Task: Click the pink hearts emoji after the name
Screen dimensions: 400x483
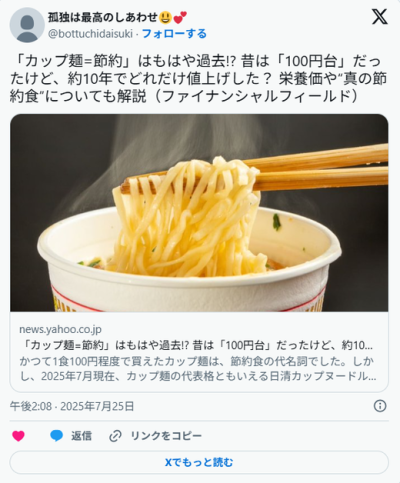Action: click(180, 17)
